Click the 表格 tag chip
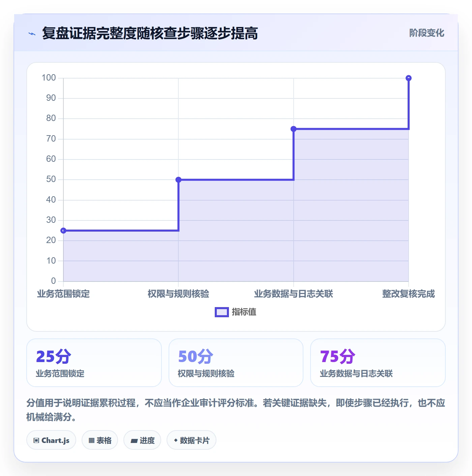 click(x=100, y=440)
